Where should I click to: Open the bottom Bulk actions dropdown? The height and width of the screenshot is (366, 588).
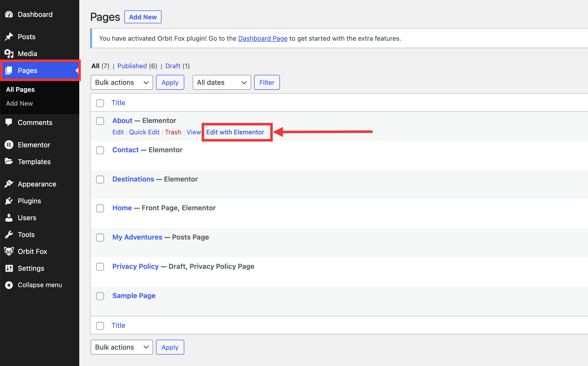pos(122,347)
